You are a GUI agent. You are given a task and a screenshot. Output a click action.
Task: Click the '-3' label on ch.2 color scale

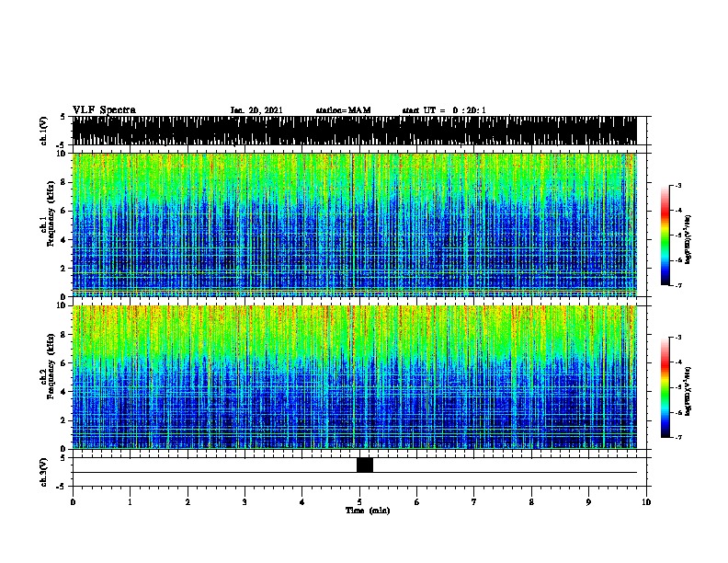click(x=677, y=338)
